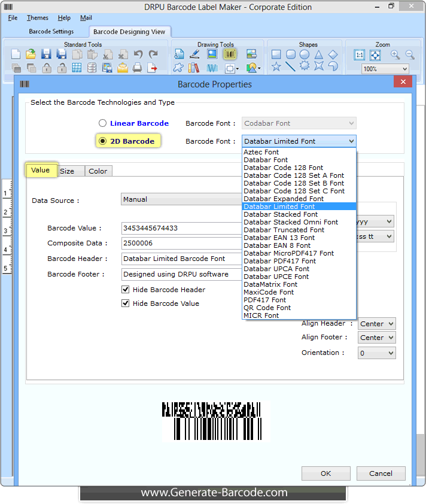Click the Undo arrow icon
Screen dimensions: 426x504
tap(138, 54)
